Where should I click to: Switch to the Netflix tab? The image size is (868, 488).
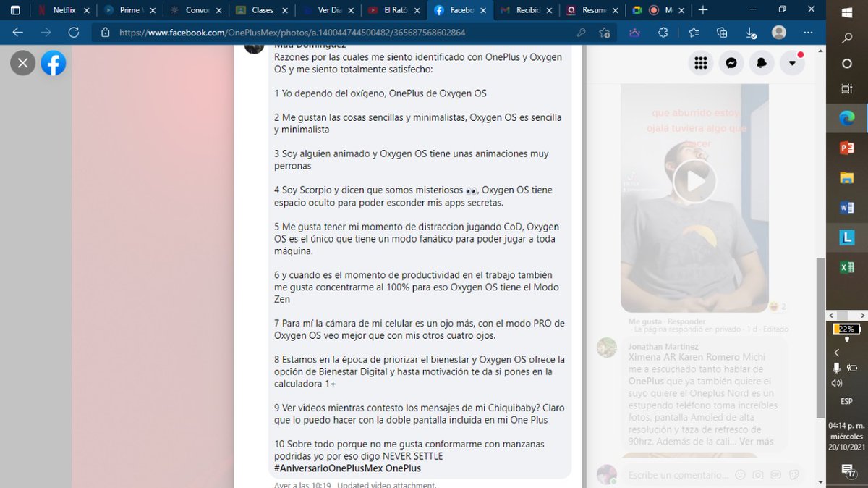click(63, 10)
